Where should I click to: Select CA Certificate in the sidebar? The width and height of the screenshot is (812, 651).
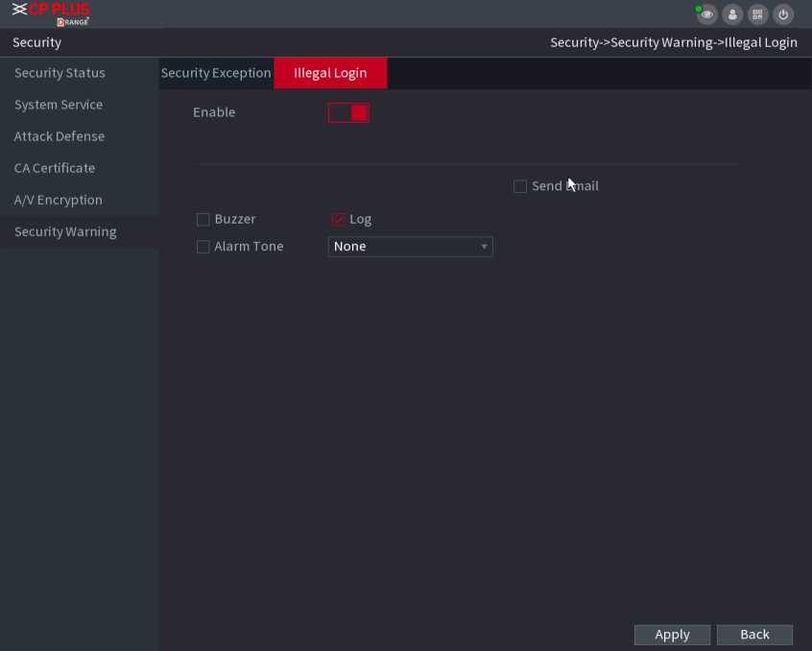[55, 168]
